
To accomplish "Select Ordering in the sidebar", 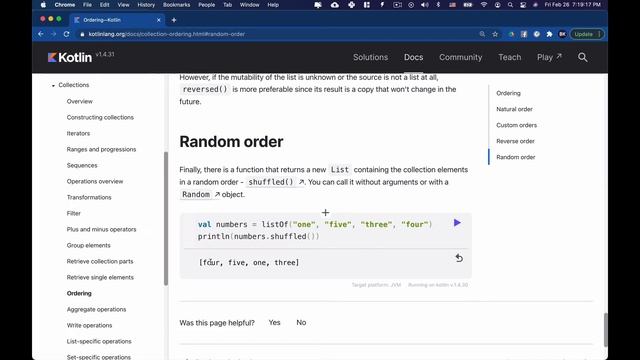I will click(79, 293).
